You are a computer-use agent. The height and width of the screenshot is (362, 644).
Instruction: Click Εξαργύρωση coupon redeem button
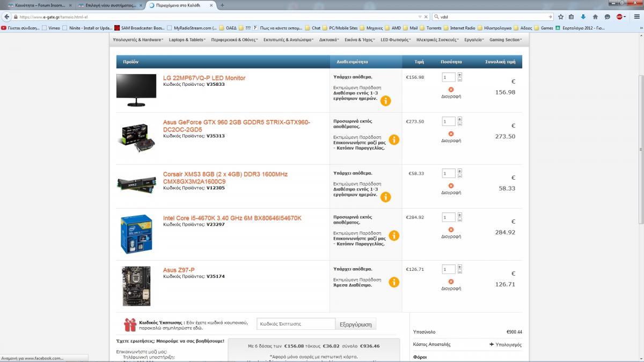356,324
